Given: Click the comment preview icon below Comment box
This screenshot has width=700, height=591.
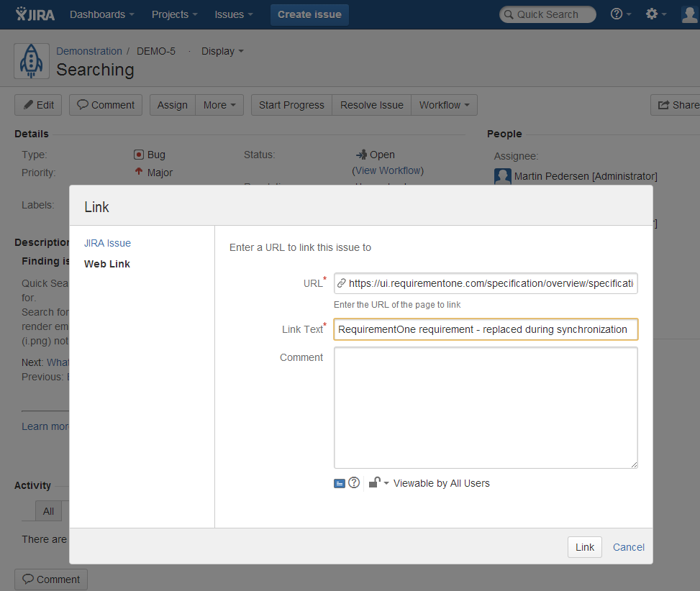Looking at the screenshot, I should tap(340, 483).
